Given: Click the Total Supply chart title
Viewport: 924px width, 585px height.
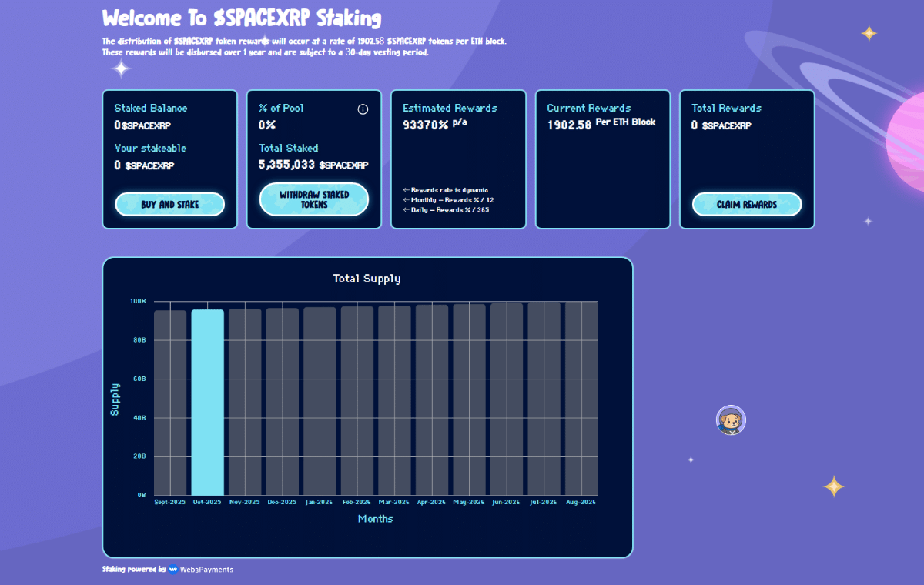Looking at the screenshot, I should [367, 279].
